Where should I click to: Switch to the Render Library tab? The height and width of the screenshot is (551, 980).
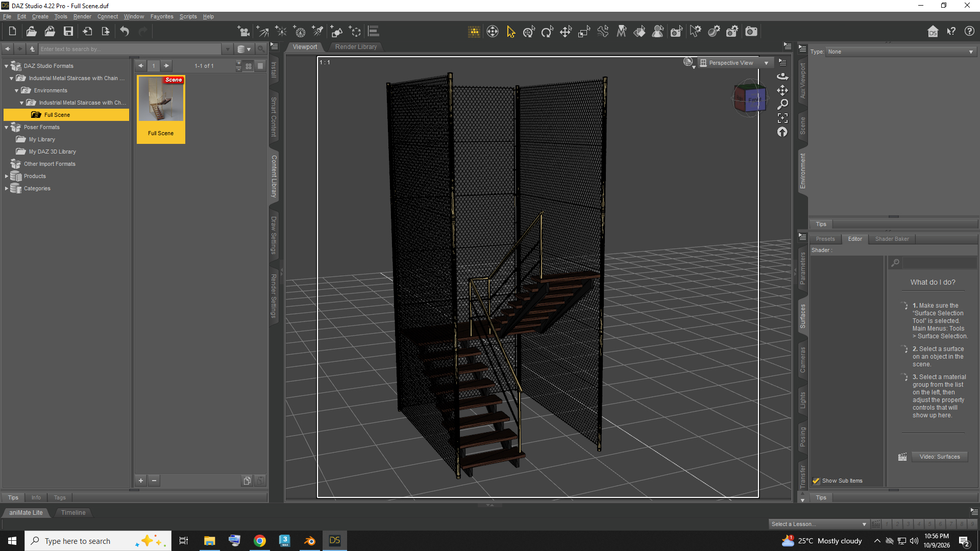(356, 46)
